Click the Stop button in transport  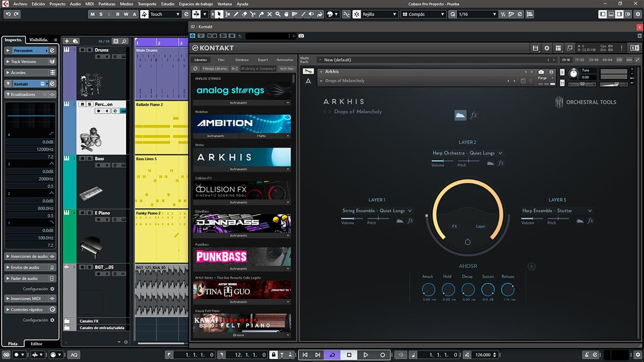(x=349, y=355)
